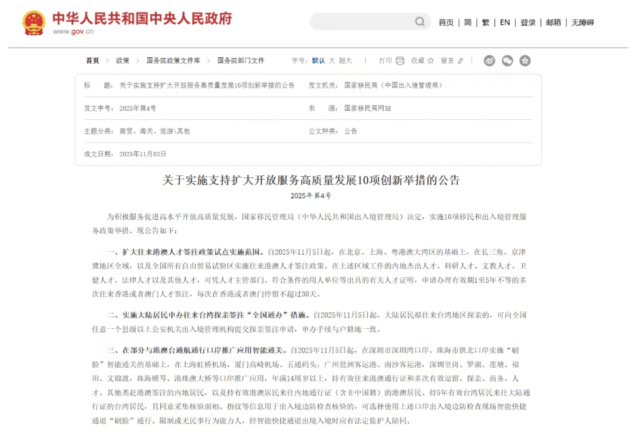Click the search magnifier icon
The image size is (640, 443).
coord(419,22)
